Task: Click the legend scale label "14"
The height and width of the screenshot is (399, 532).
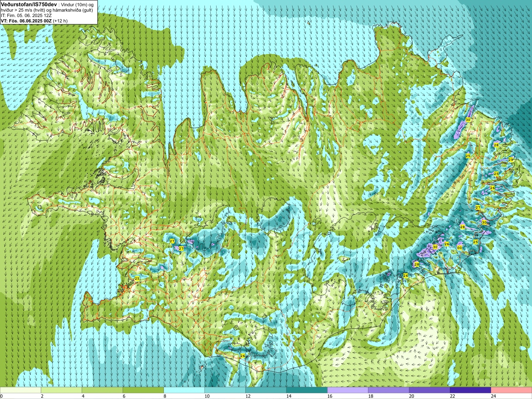Action: 288,396
